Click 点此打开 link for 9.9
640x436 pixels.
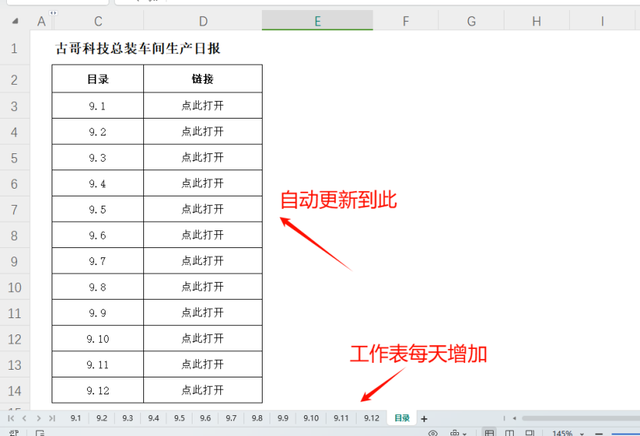tap(202, 312)
